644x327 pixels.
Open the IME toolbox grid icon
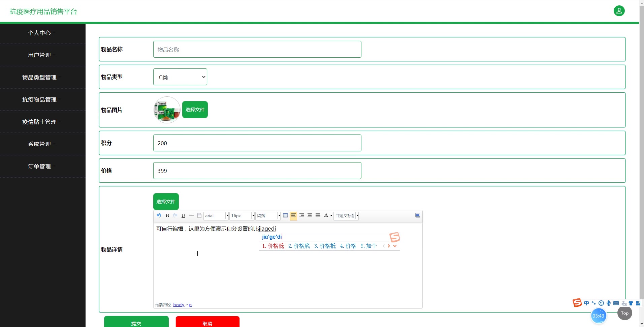click(638, 303)
